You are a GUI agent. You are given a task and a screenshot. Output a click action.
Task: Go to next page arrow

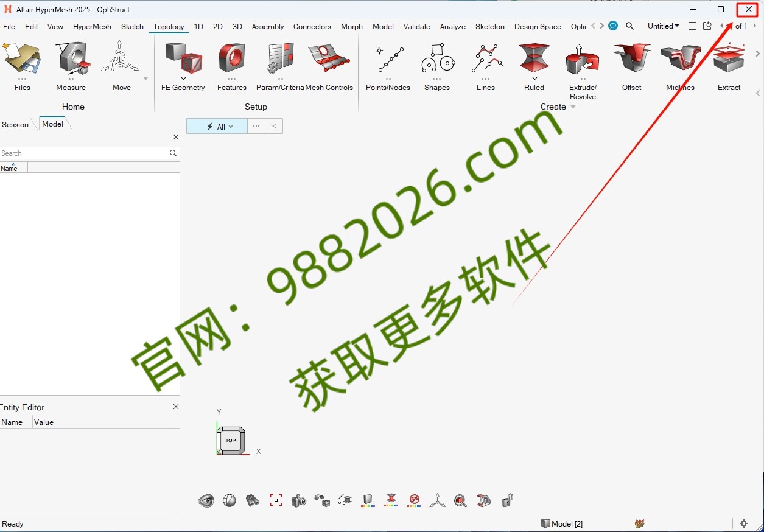(755, 26)
